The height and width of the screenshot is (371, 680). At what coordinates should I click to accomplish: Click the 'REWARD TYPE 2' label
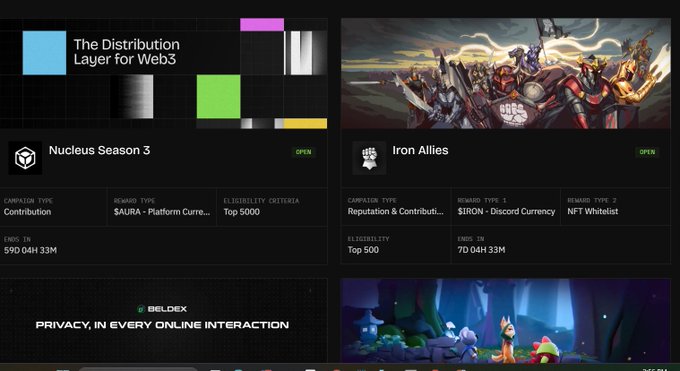[x=592, y=200]
